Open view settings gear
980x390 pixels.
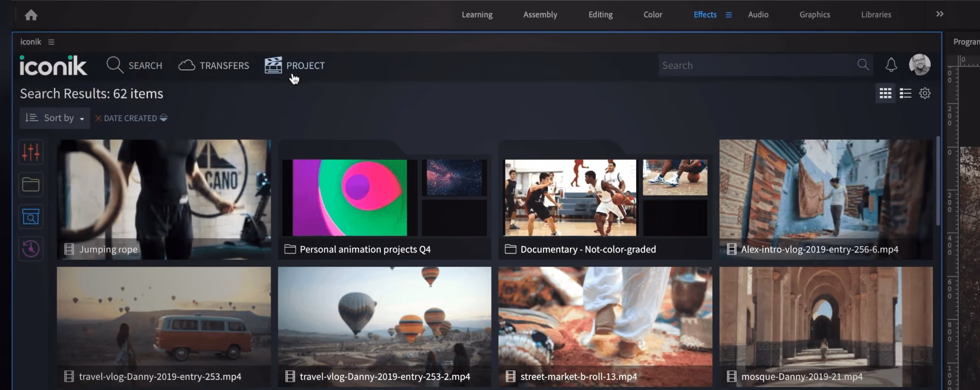coord(925,93)
